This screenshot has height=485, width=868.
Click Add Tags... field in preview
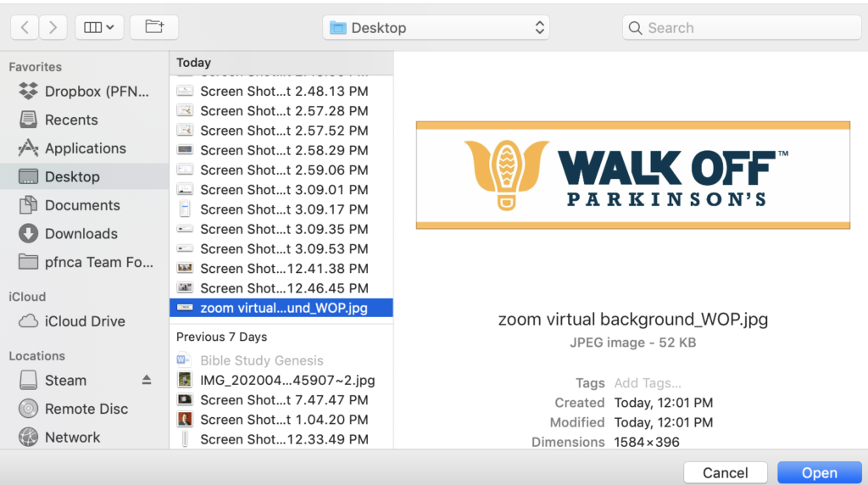[647, 383]
